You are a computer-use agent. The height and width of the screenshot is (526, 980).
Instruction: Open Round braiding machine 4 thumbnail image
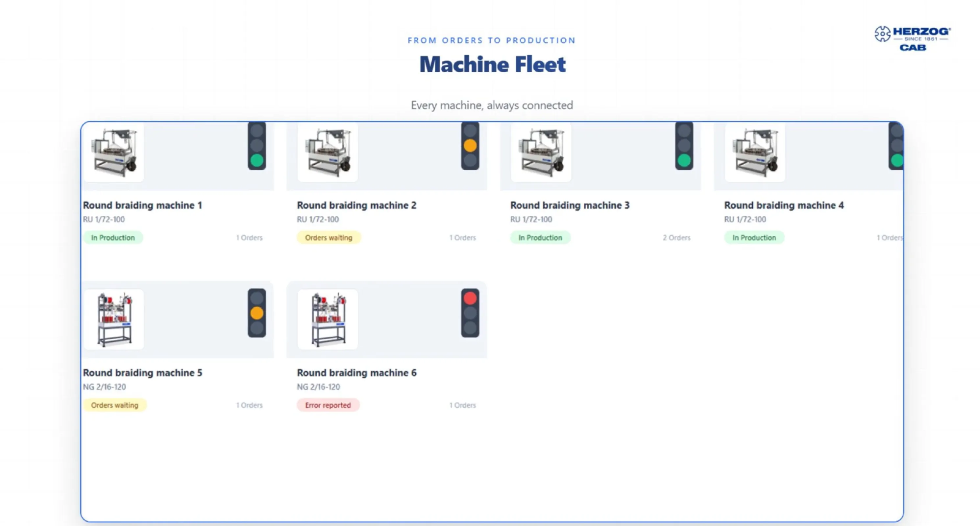tap(755, 152)
